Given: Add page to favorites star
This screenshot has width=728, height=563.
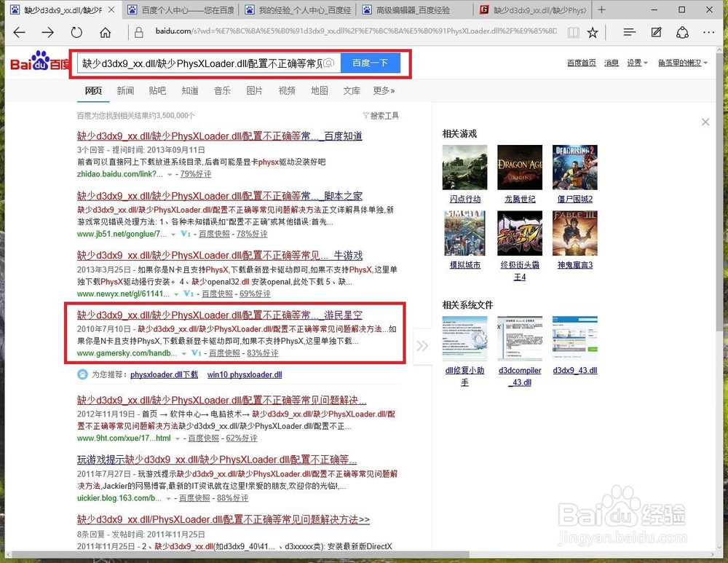Looking at the screenshot, I should pos(593,33).
